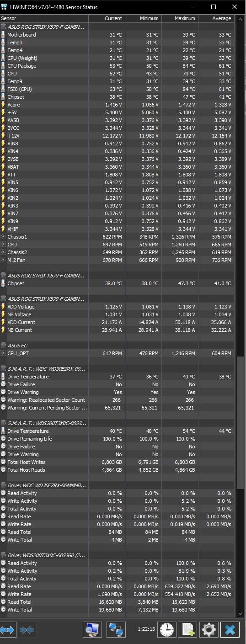The image size is (246, 644).
Task: Select the S.M.A.R.T.: WDC WD30EZRX group header
Action: (117, 369)
